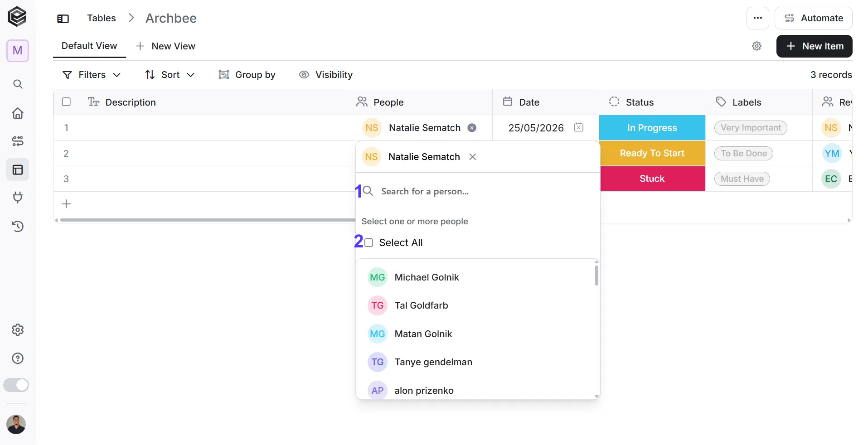Screen dimensions: 868x445
Task: Open the user profile photo
Action: click(x=16, y=425)
